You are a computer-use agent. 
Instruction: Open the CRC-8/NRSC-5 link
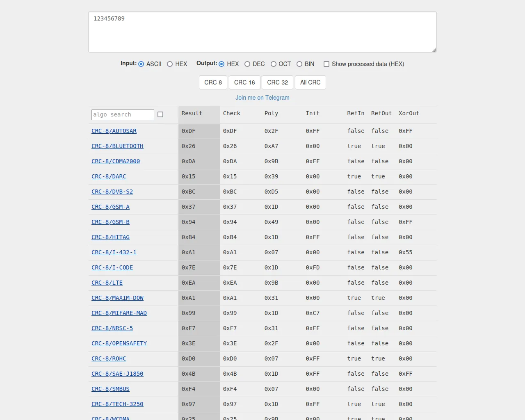coord(112,328)
